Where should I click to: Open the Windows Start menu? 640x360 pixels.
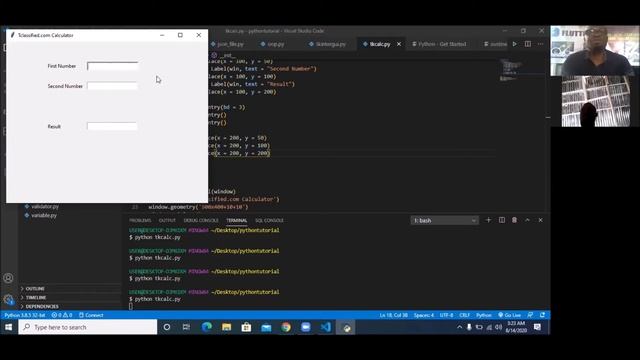(9, 327)
